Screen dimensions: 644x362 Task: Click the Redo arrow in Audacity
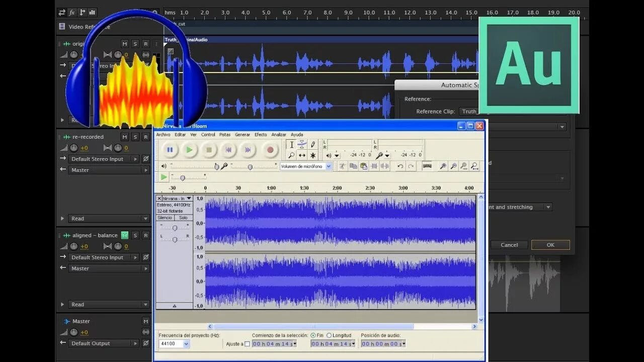[411, 166]
